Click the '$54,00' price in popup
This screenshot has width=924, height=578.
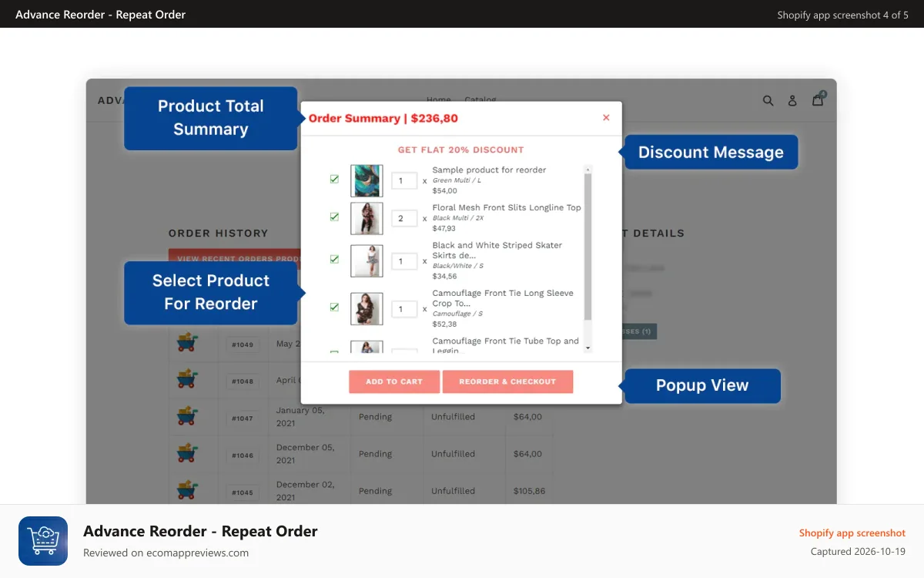pos(445,190)
